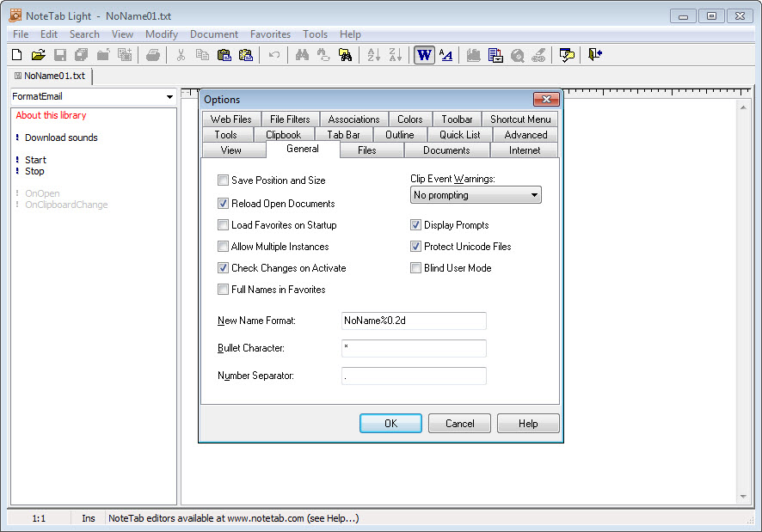Click the Font A icon
This screenshot has width=762, height=532.
coord(446,55)
